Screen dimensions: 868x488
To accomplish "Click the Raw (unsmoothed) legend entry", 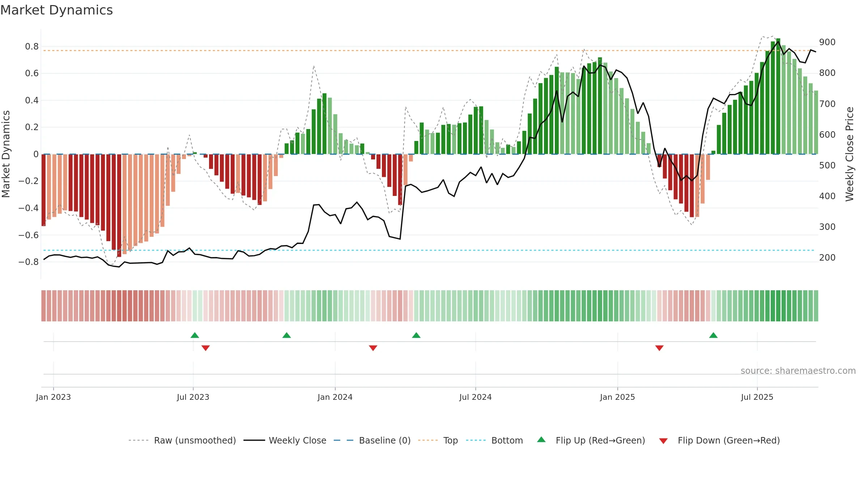I will point(182,440).
